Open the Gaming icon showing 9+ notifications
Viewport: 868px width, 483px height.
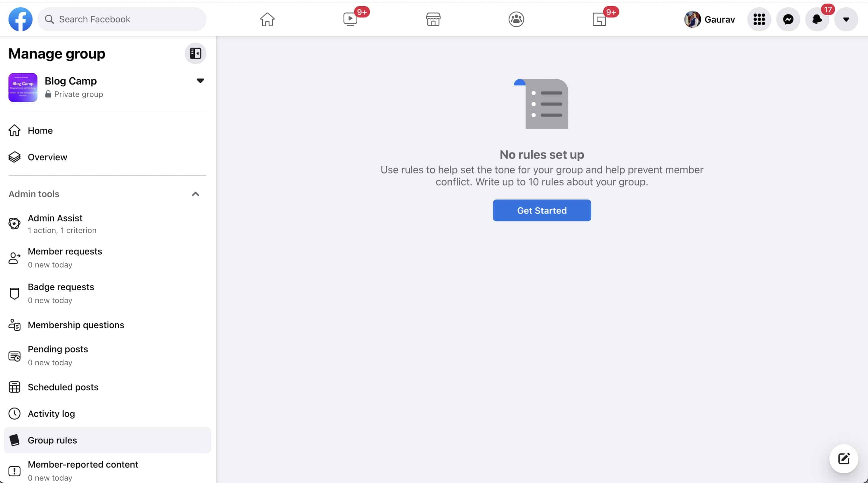[x=599, y=19]
